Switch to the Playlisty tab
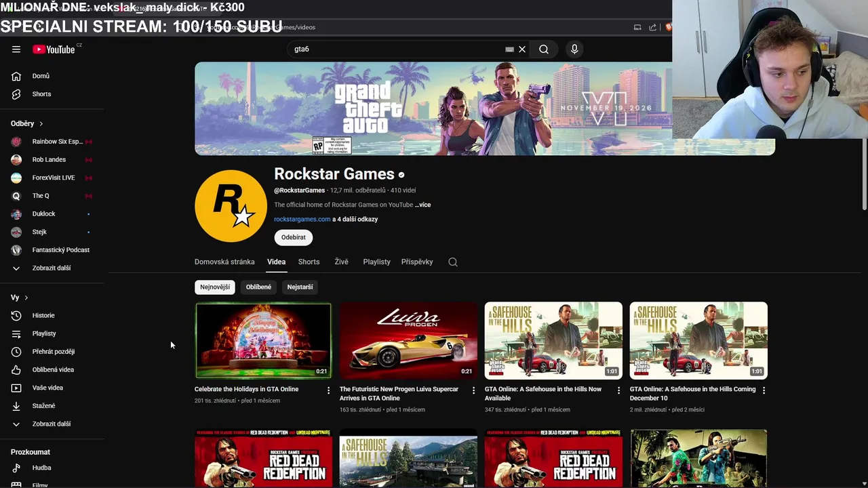The width and height of the screenshot is (868, 488). pyautogui.click(x=376, y=262)
